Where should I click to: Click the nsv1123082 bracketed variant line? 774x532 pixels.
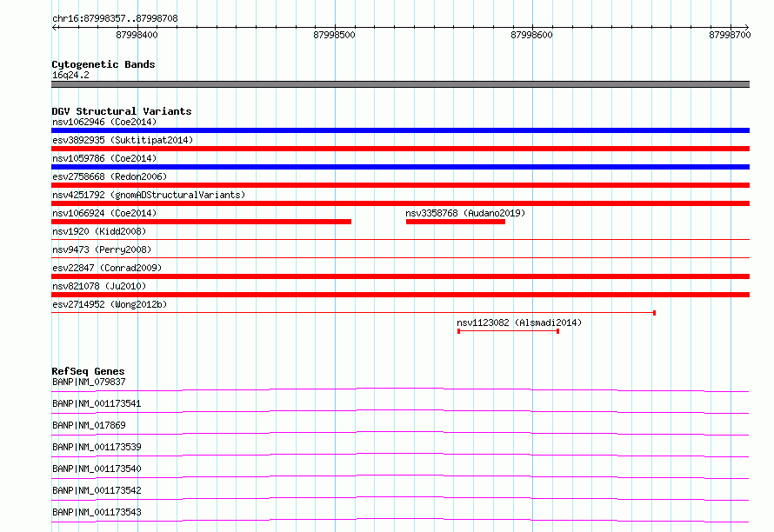pyautogui.click(x=508, y=331)
